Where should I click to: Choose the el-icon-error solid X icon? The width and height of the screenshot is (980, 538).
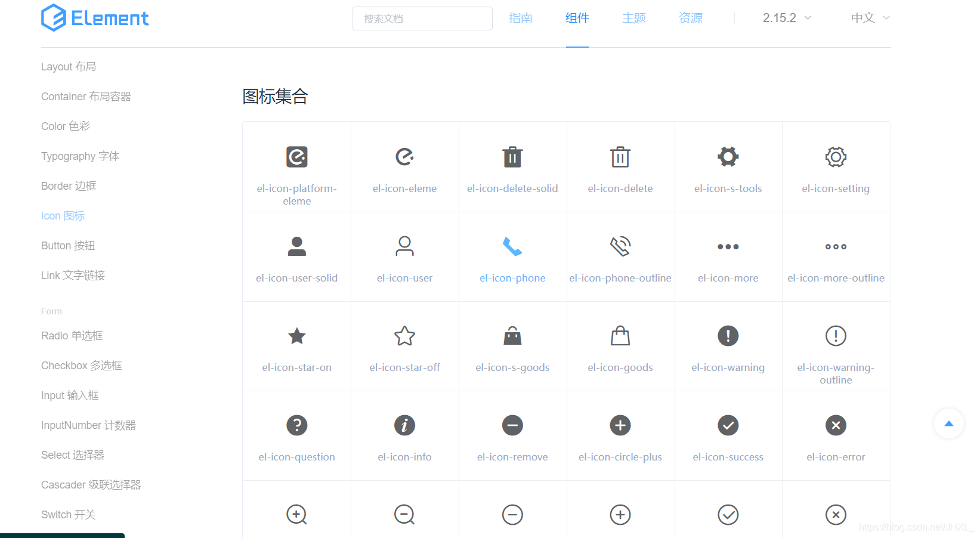(836, 425)
